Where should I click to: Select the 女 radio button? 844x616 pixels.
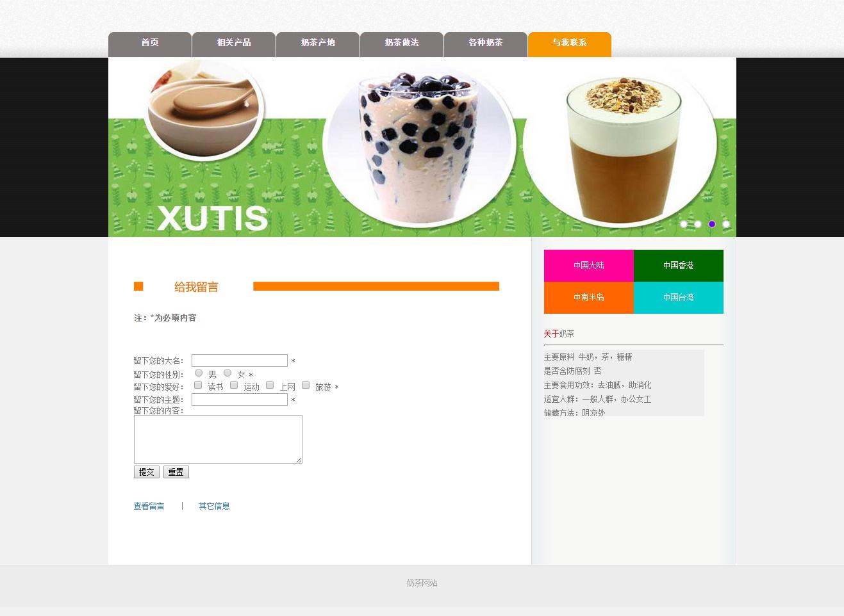click(x=228, y=373)
